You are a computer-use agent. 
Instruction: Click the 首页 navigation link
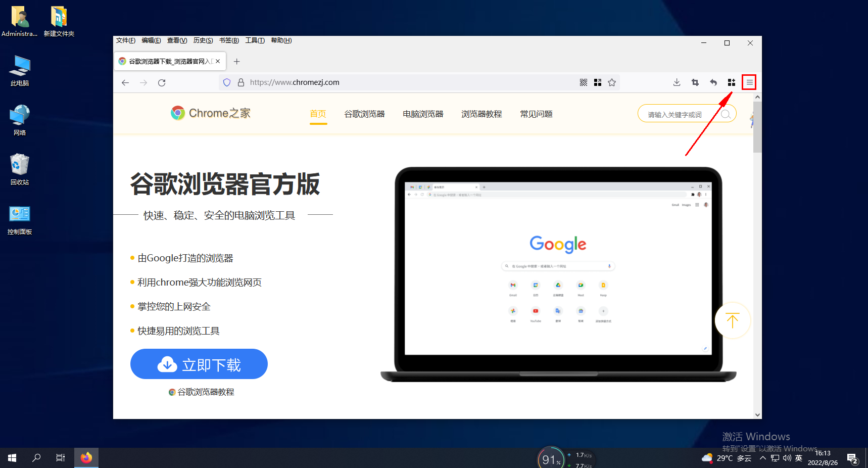pos(318,114)
